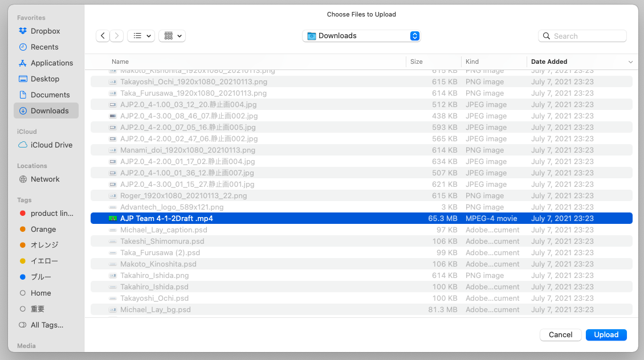The height and width of the screenshot is (360, 644).
Task: Select Takayoshi_Ochi_1920x1080_20210113.png
Action: click(361, 81)
